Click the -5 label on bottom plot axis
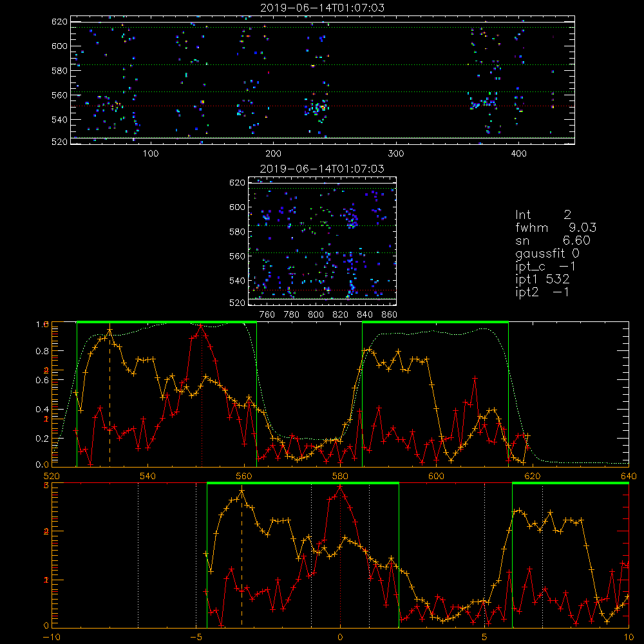The image size is (644, 644). pyautogui.click(x=196, y=638)
